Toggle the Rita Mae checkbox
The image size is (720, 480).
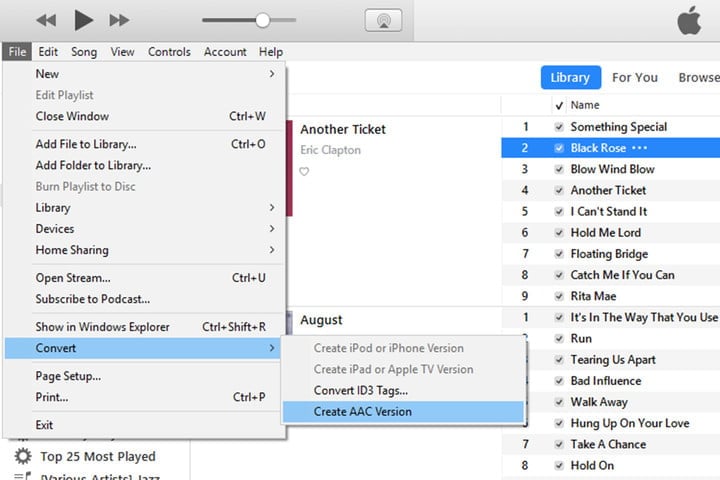click(559, 296)
